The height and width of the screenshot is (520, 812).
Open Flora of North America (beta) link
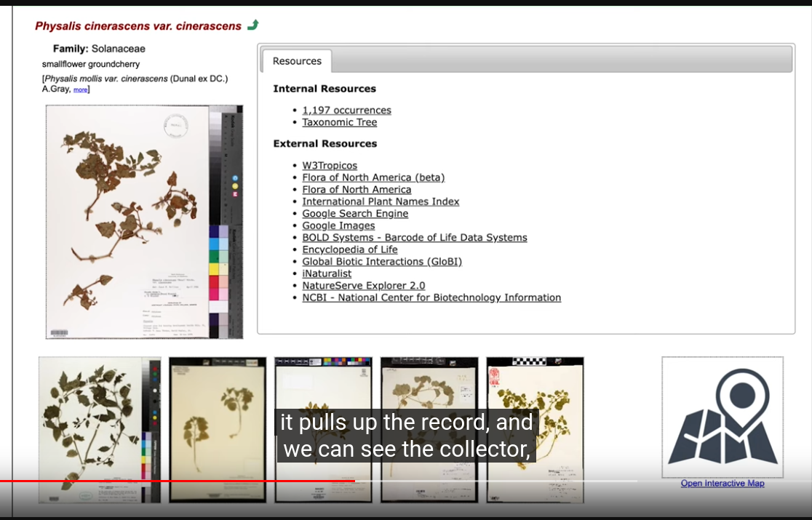pos(373,177)
